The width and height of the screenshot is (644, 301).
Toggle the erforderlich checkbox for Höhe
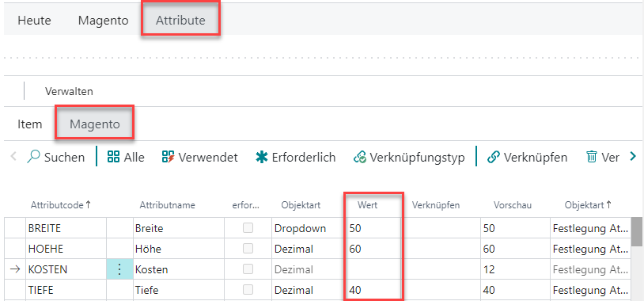(248, 249)
